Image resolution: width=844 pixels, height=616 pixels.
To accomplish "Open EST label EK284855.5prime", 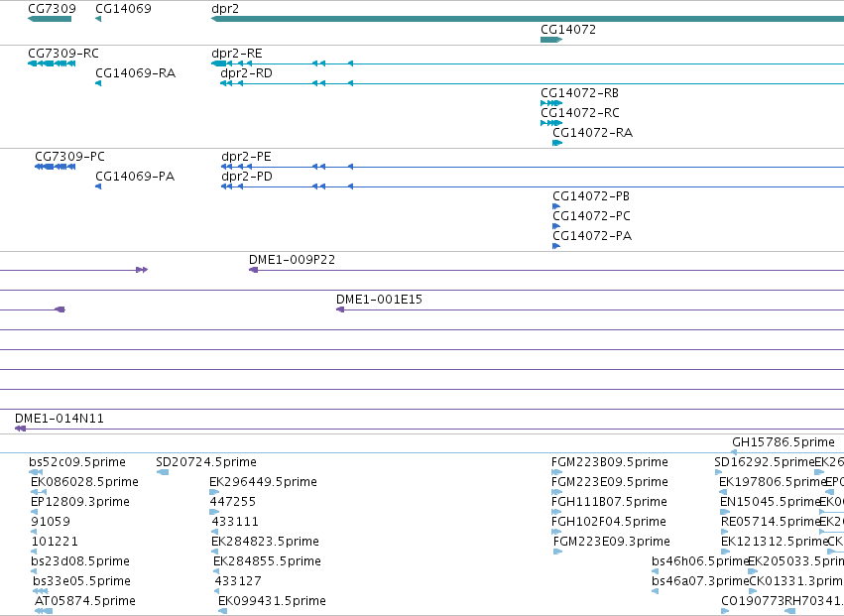I will pos(267,562).
